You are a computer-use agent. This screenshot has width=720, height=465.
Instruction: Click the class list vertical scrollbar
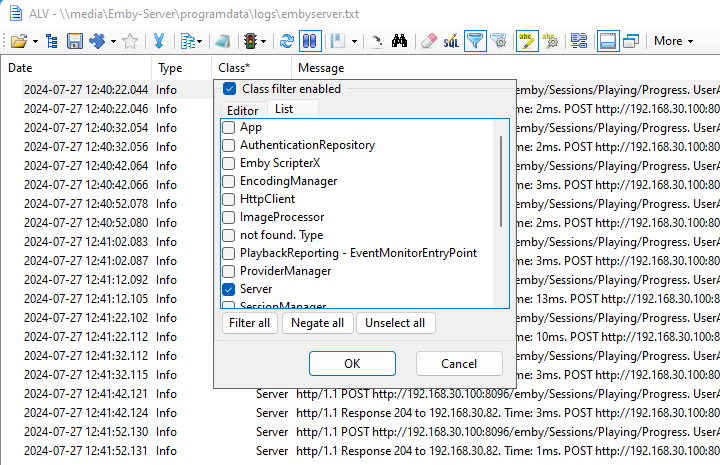(x=501, y=181)
